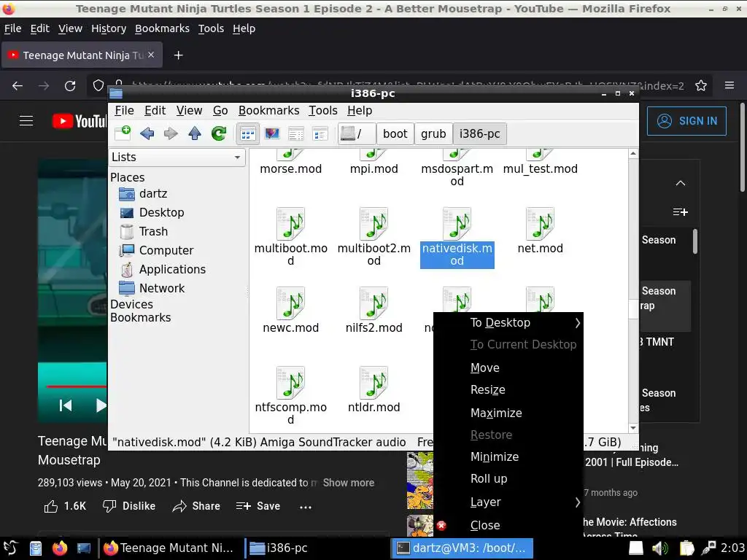Choose Resize in window context menu
Viewport: 747px width, 560px height.
click(x=508, y=390)
